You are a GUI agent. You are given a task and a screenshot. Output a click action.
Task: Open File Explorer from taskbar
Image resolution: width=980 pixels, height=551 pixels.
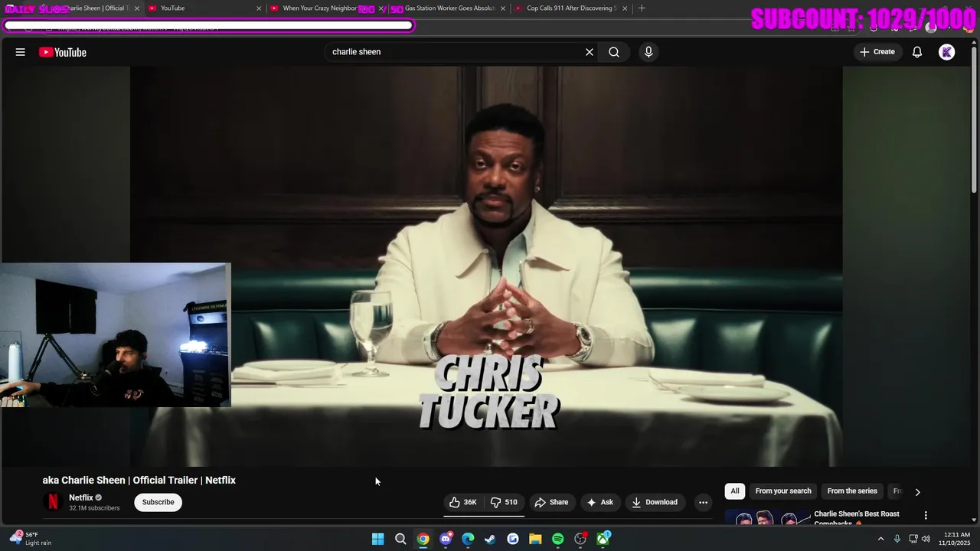pyautogui.click(x=535, y=539)
